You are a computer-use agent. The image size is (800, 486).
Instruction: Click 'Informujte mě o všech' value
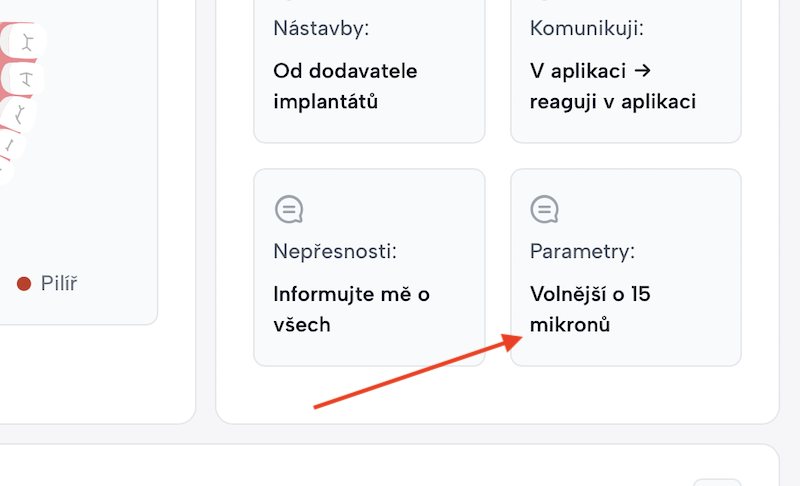(352, 309)
